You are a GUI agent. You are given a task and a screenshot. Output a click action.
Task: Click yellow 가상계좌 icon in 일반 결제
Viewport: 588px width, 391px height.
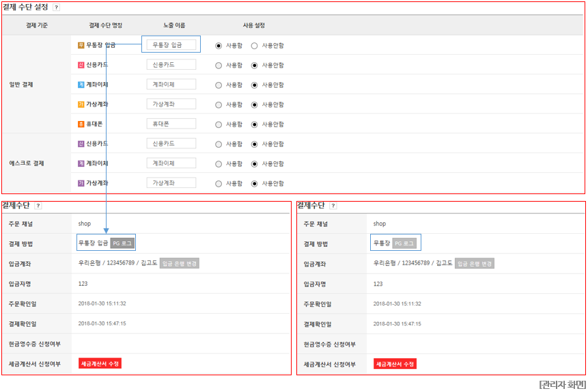[x=81, y=105]
